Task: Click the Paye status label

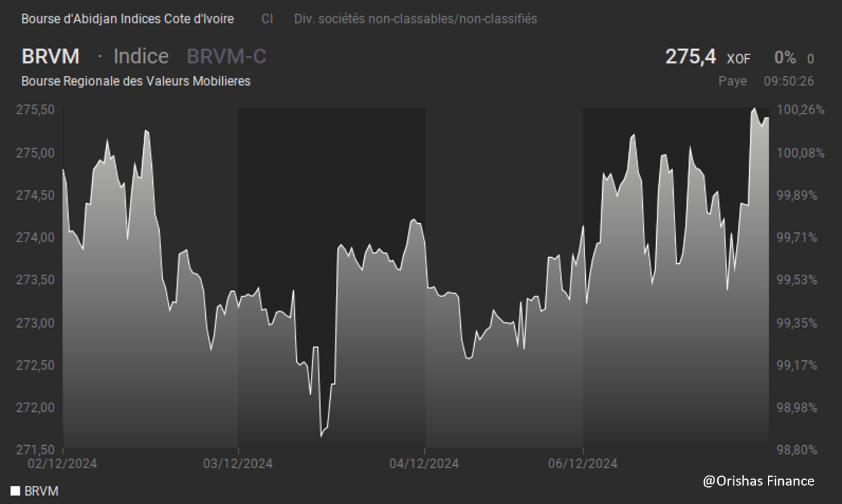Action: pos(733,81)
